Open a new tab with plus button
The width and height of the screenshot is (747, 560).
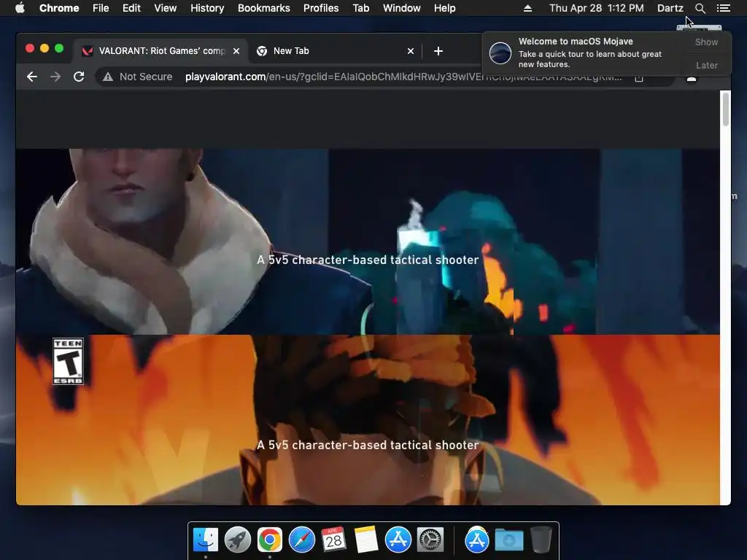click(438, 51)
